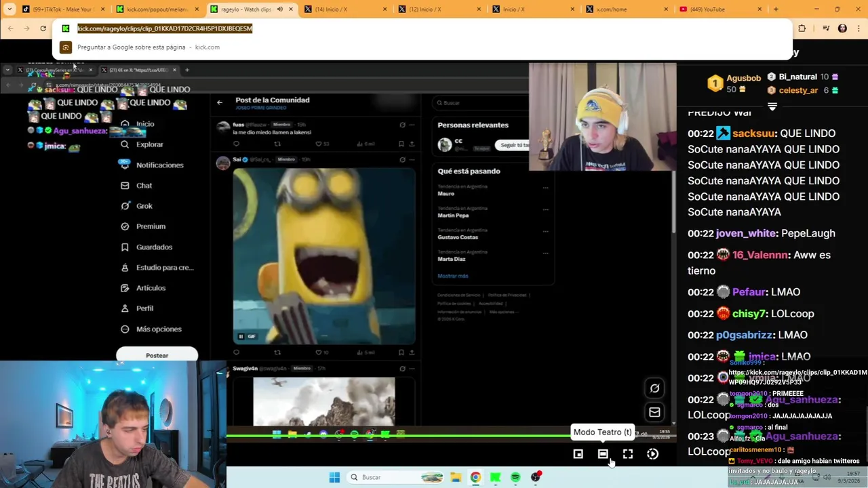Screen dimensions: 868x488
Task: Switch to the (14) Inicio / X tab
Action: (x=345, y=9)
